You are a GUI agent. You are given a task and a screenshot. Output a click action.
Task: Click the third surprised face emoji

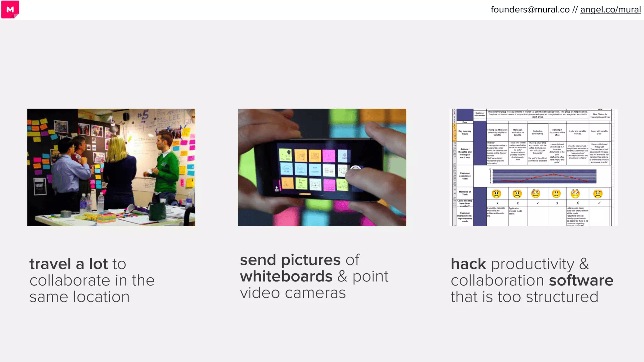click(x=536, y=193)
